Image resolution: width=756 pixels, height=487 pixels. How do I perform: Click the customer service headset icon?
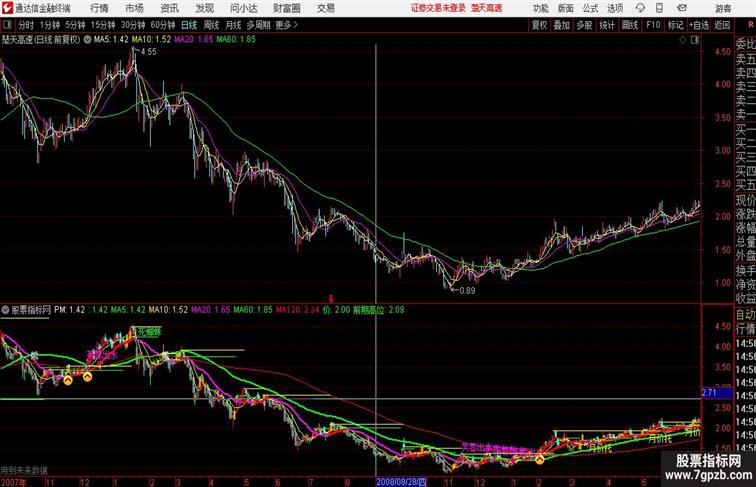tap(640, 8)
